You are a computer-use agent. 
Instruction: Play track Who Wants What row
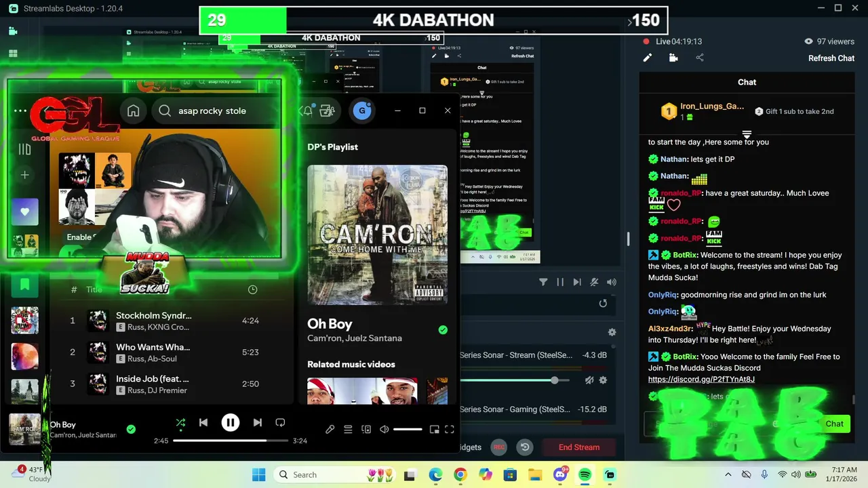[x=173, y=352]
